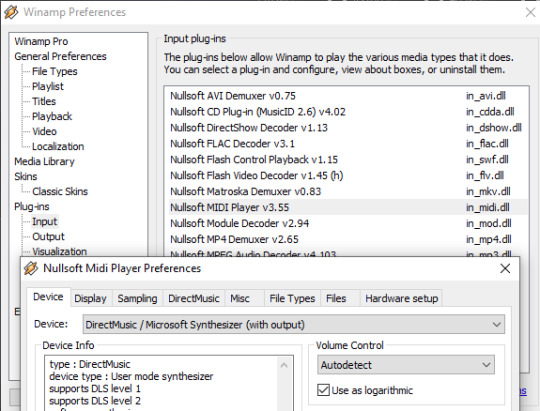Select Input under Plug-ins

tap(44, 222)
